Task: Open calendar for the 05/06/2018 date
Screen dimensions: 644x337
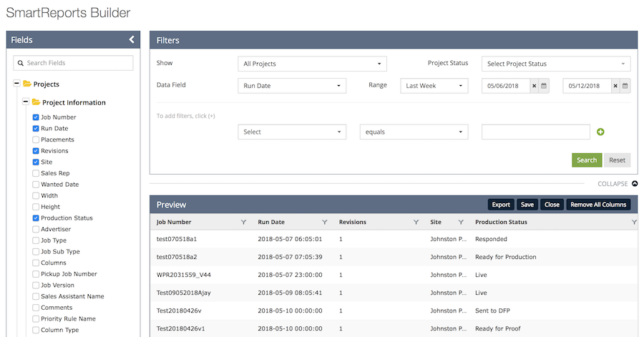Action: pyautogui.click(x=544, y=86)
